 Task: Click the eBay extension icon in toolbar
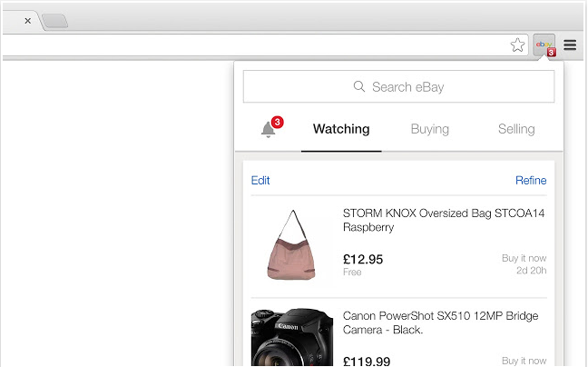pyautogui.click(x=544, y=45)
